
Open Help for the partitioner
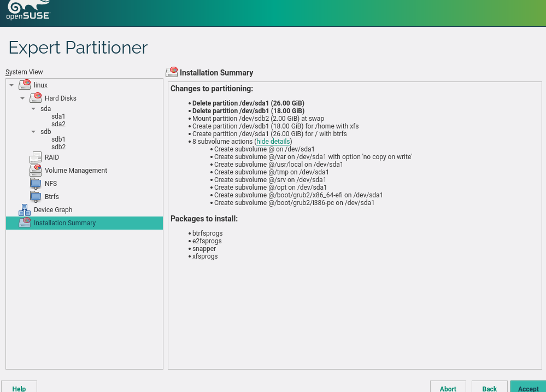(19, 388)
